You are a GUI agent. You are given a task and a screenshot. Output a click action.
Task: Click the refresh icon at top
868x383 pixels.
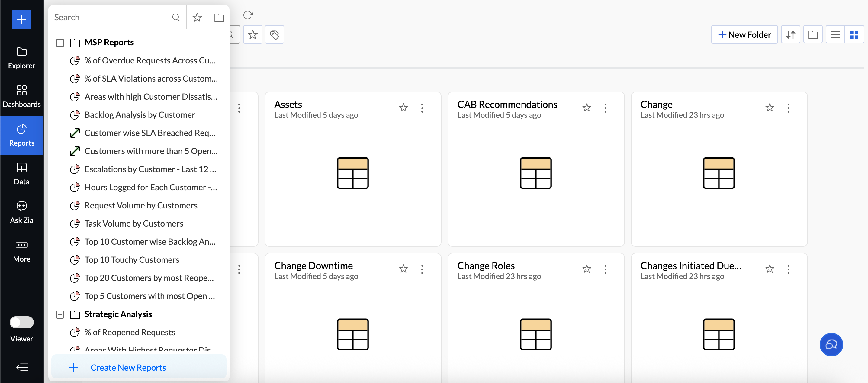pyautogui.click(x=248, y=15)
